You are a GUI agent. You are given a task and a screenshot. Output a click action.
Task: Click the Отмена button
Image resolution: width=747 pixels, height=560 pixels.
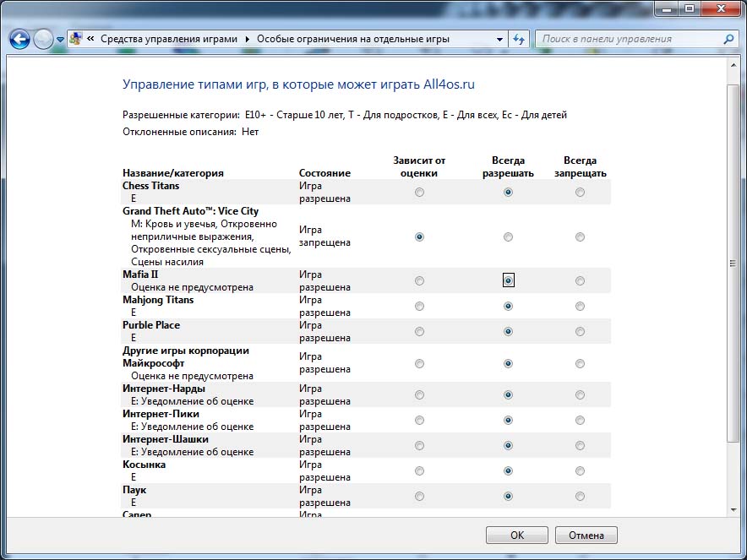coord(586,536)
